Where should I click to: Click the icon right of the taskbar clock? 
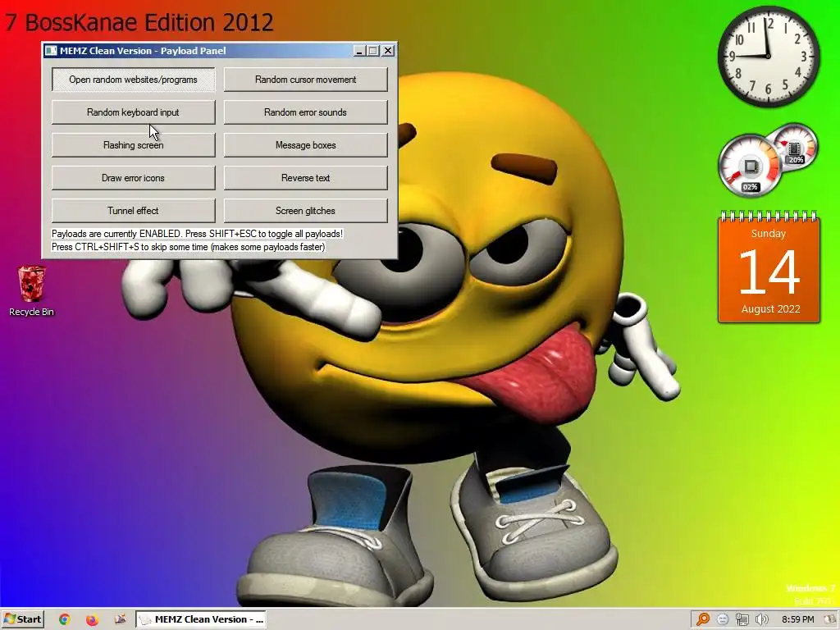pyautogui.click(x=830, y=619)
